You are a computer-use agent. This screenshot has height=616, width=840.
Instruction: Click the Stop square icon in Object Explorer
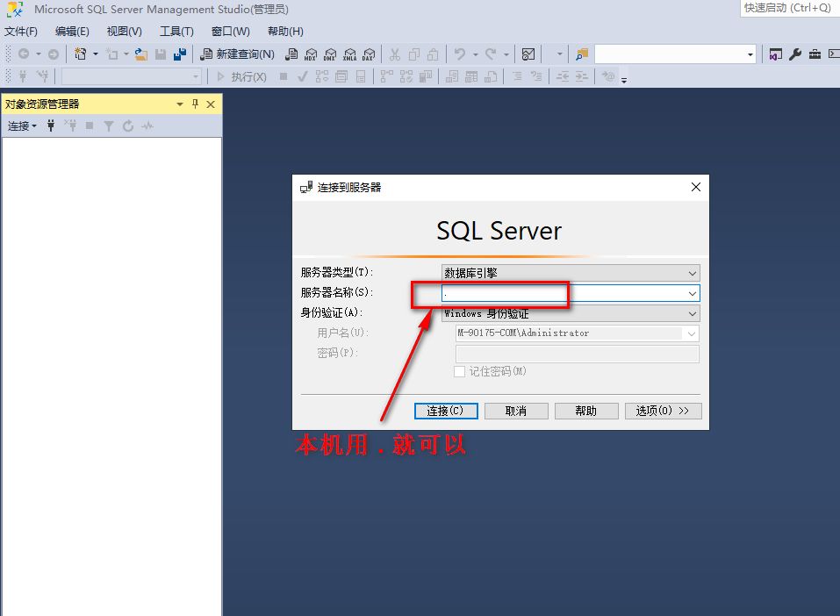coord(90,125)
